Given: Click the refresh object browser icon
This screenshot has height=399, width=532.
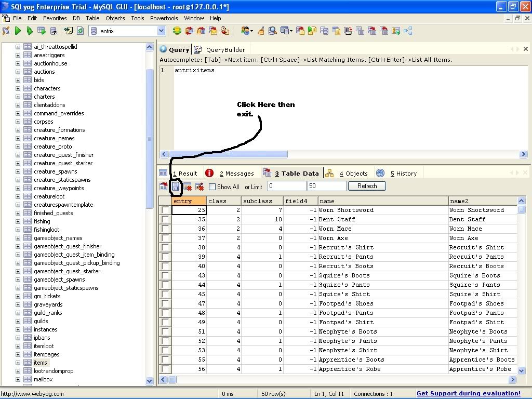Looking at the screenshot, I should point(81,31).
